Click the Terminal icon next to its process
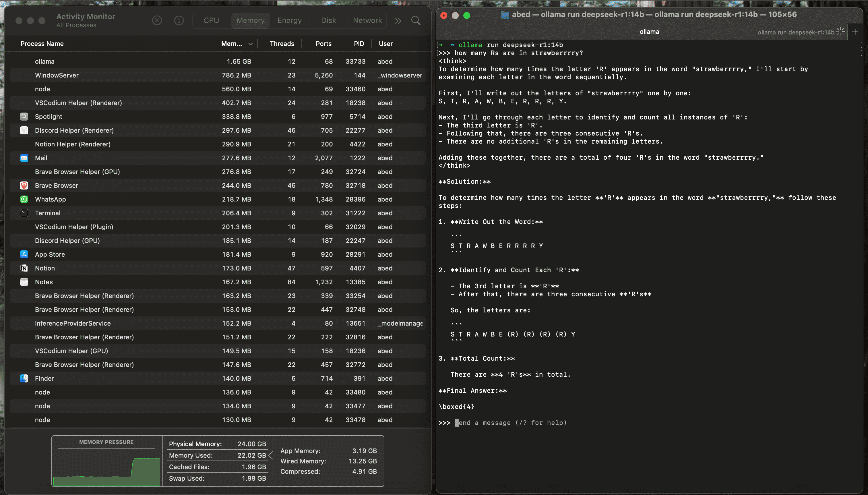 tap(24, 213)
